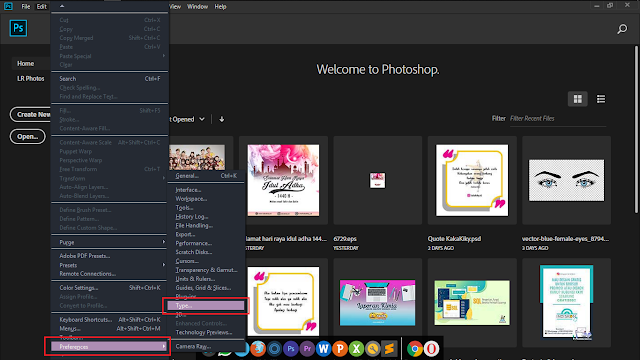Expand the Presets submenu

pyautogui.click(x=110, y=265)
